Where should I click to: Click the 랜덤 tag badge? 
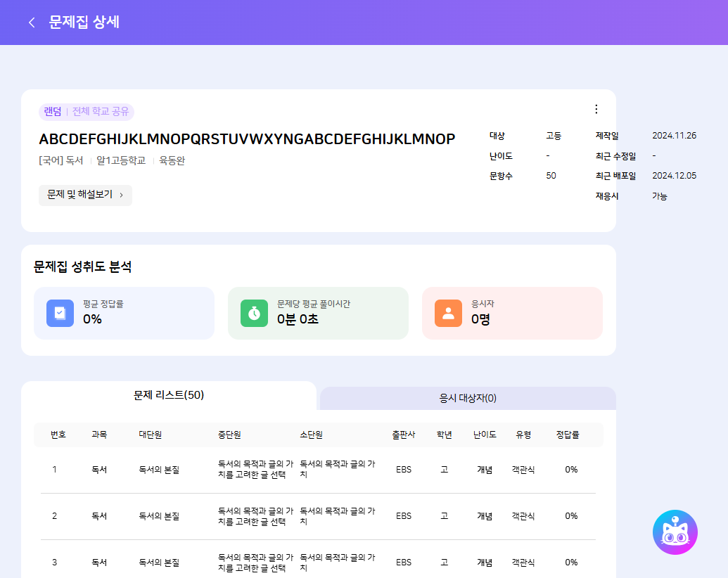coord(53,112)
